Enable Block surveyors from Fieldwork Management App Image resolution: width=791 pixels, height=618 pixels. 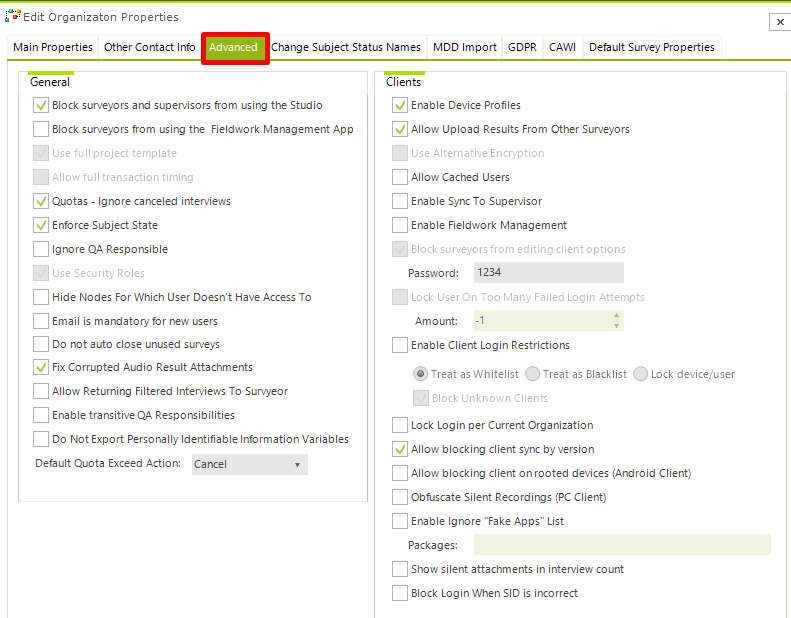[41, 129]
